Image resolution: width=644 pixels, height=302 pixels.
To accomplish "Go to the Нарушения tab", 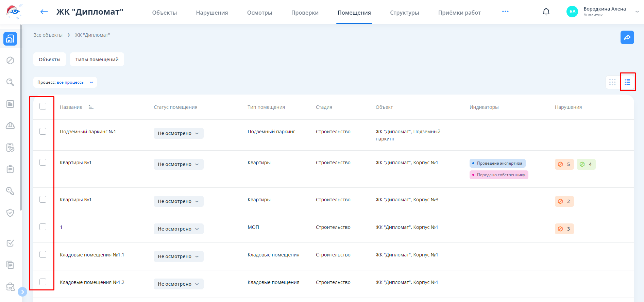I will [x=212, y=13].
